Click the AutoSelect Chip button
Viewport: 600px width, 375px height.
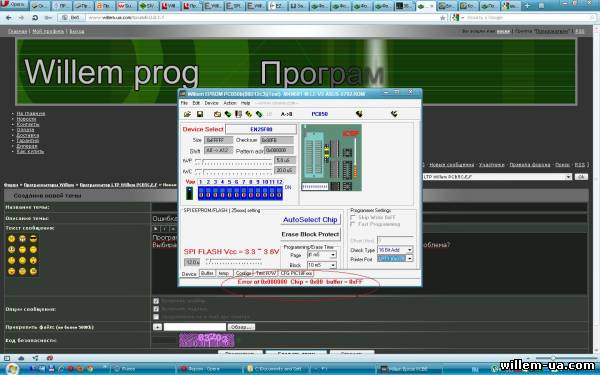tap(310, 220)
